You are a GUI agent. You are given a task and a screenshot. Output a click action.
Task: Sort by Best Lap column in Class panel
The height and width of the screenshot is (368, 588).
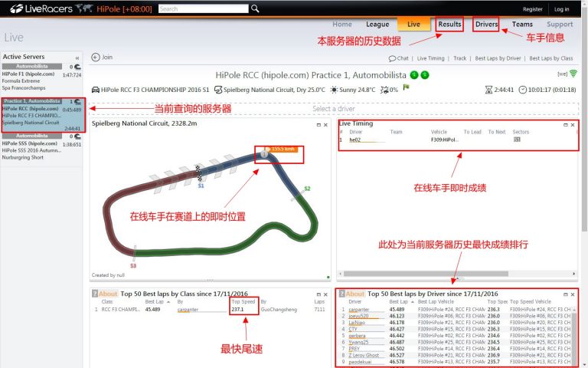(155, 301)
